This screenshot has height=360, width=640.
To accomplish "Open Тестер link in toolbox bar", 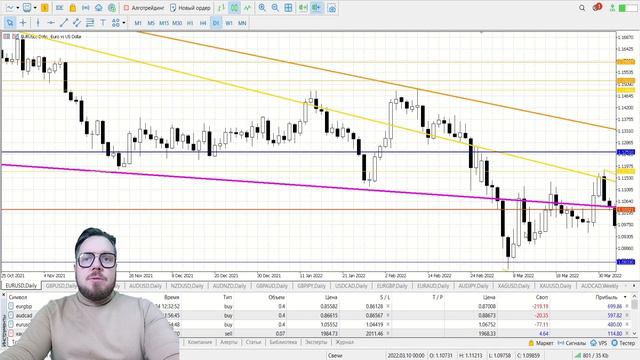I will point(623,343).
